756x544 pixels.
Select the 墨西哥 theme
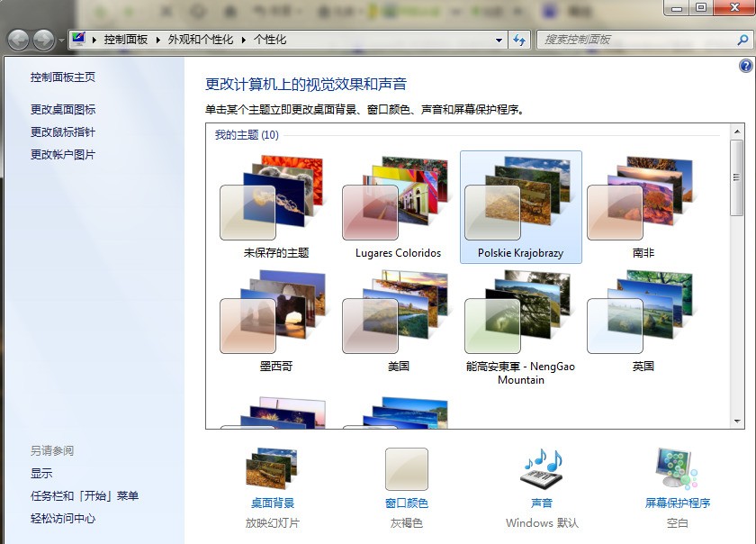tap(276, 321)
